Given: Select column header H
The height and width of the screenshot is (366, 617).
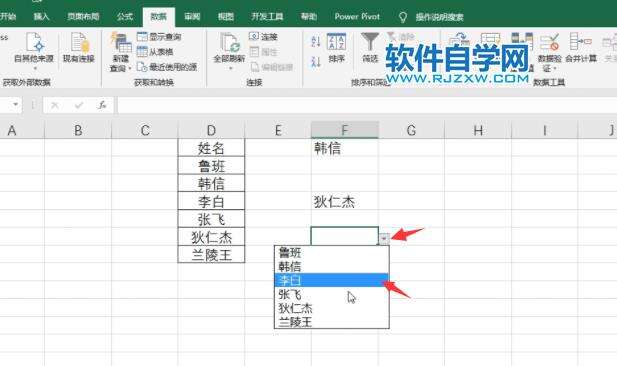Looking at the screenshot, I should point(478,130).
